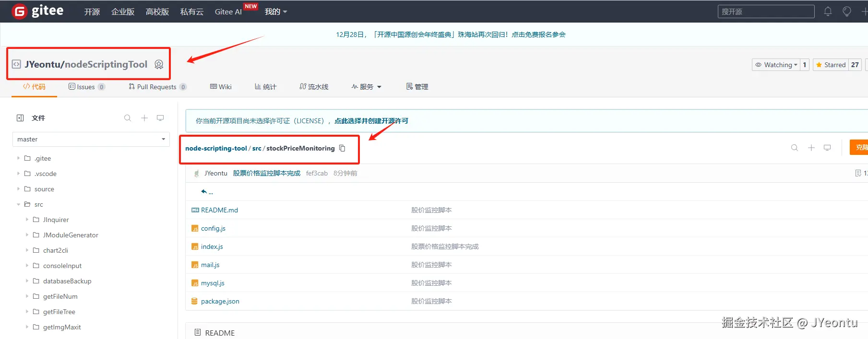The height and width of the screenshot is (339, 868).
Task: Click the README outline icon
Action: [x=197, y=332]
